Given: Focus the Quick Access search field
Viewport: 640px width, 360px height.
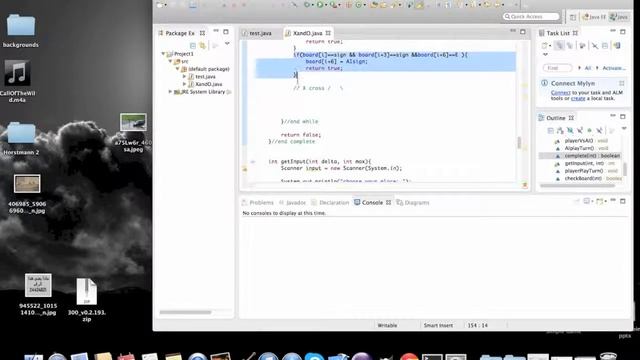Looking at the screenshot, I should click(x=531, y=16).
